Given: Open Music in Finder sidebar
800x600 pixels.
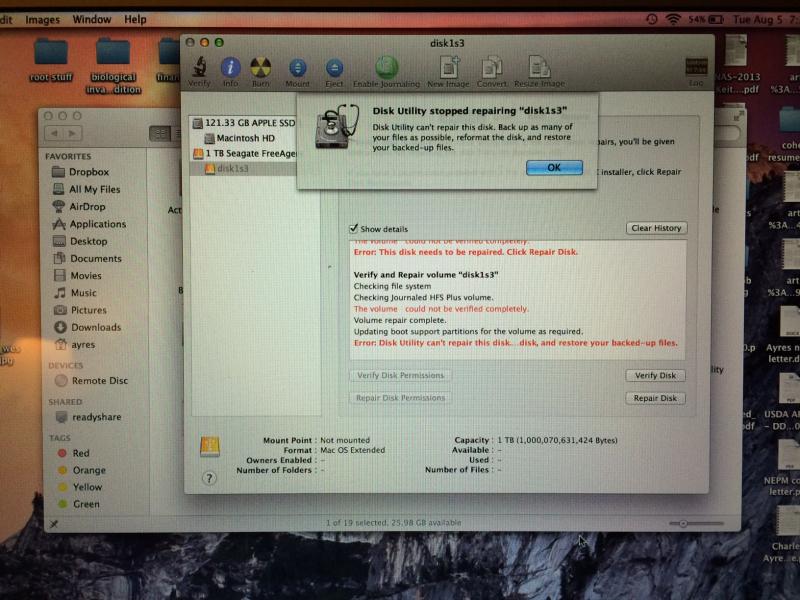Looking at the screenshot, I should (x=74, y=293).
